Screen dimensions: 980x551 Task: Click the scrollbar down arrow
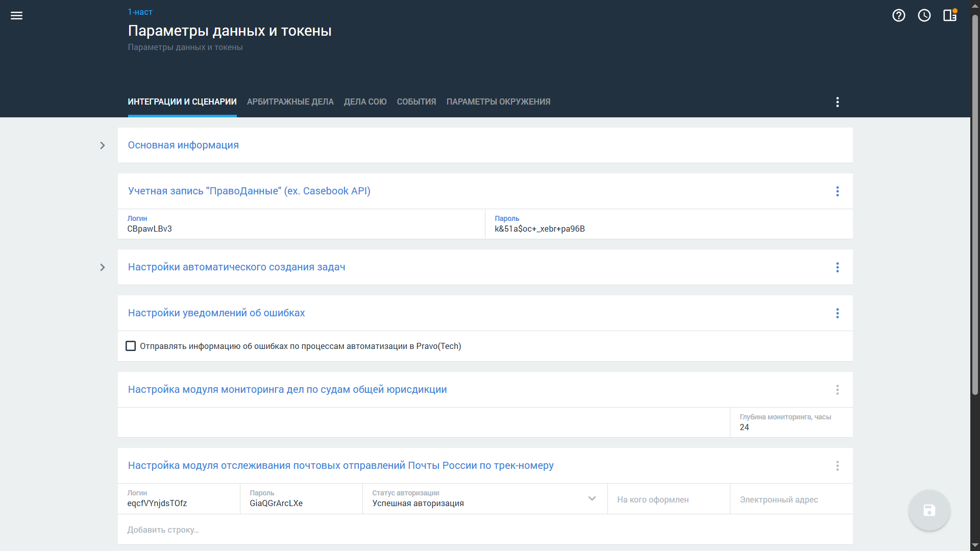975,546
